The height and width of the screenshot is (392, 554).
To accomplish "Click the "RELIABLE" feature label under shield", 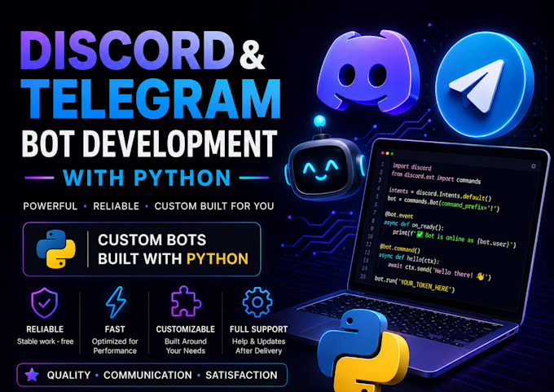I will click(x=45, y=329).
